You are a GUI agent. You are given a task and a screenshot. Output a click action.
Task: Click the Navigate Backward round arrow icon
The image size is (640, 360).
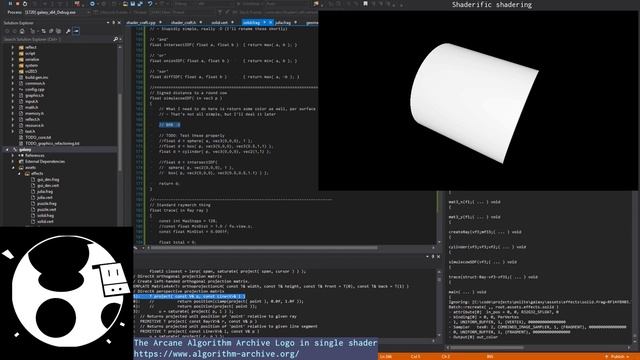[x=92, y=4]
